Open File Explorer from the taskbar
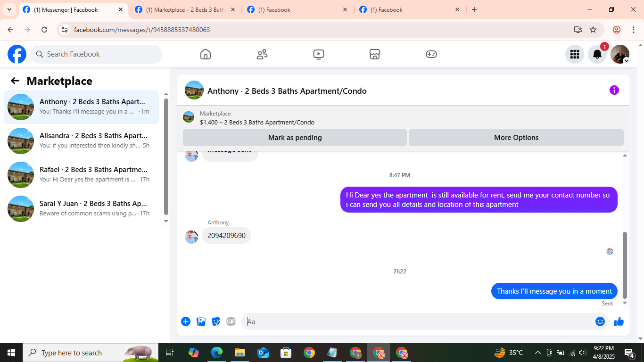The width and height of the screenshot is (644, 362). pos(239,353)
